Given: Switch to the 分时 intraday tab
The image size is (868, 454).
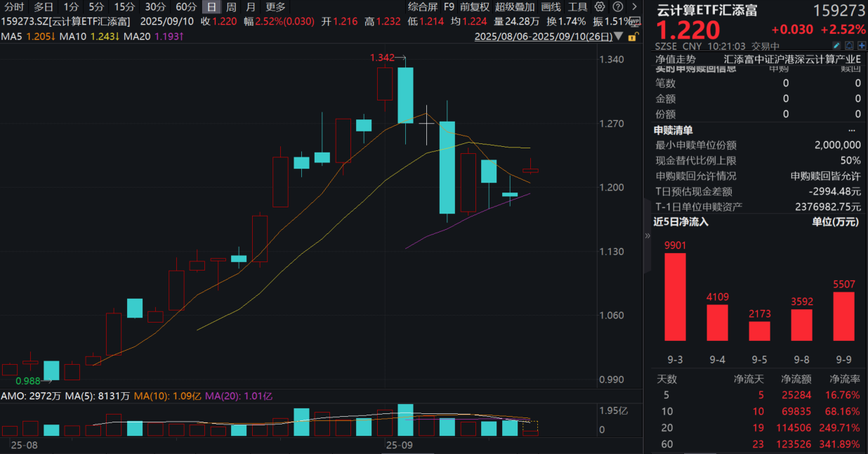Looking at the screenshot, I should click(x=14, y=7).
